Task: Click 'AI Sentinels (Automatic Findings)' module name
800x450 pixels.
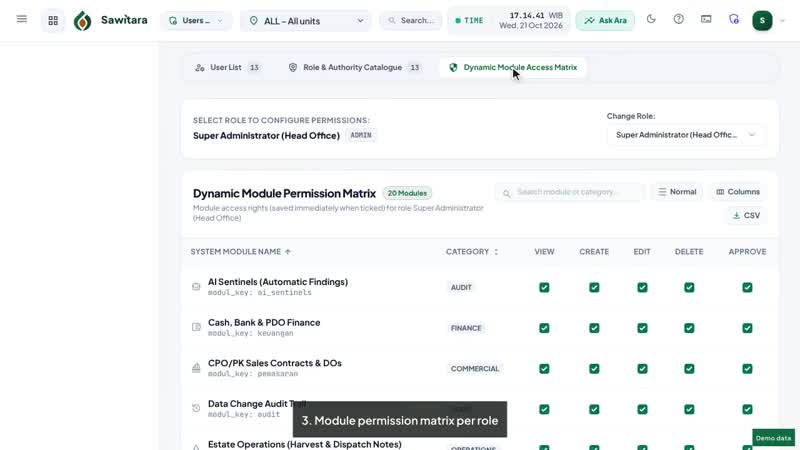Action: (x=278, y=282)
